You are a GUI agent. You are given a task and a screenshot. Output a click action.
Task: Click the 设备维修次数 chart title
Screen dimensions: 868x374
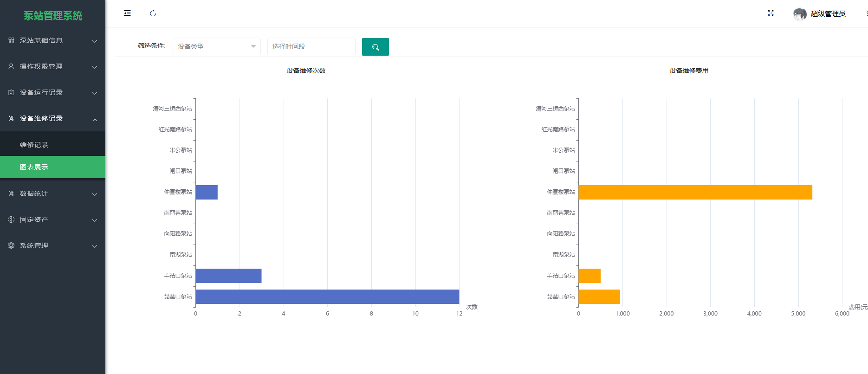pyautogui.click(x=306, y=71)
